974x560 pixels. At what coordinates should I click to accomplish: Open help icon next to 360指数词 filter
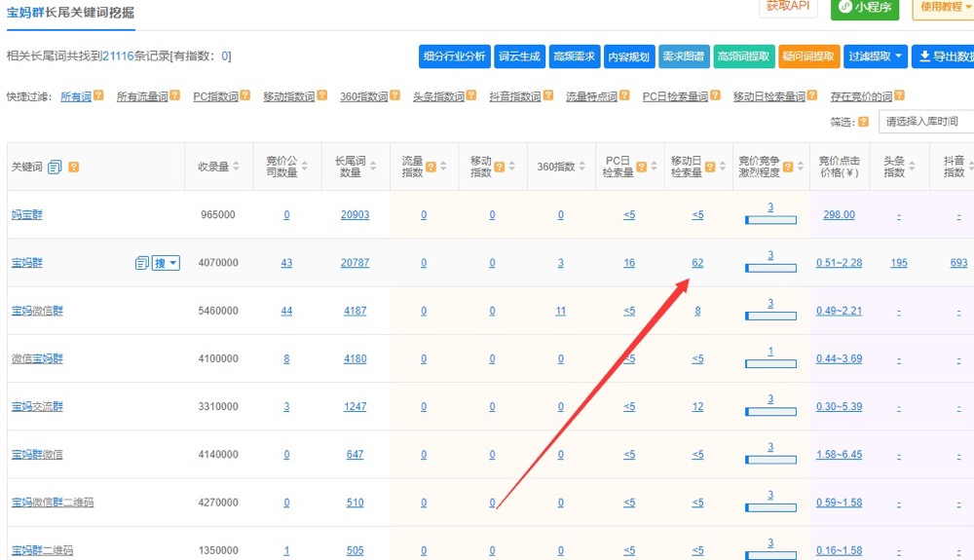[395, 95]
